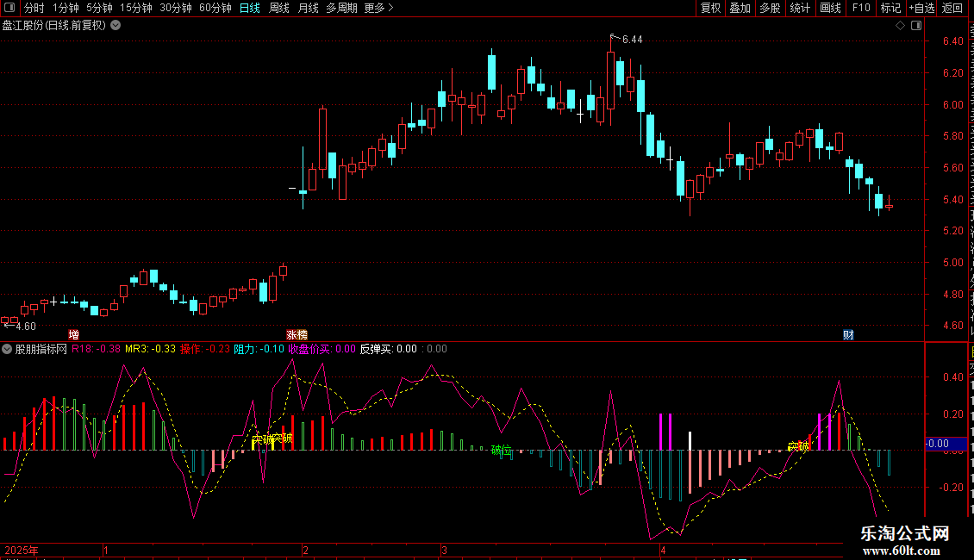Click the 反弹买 indicator value label
This screenshot has height=560, width=974.
(x=388, y=349)
